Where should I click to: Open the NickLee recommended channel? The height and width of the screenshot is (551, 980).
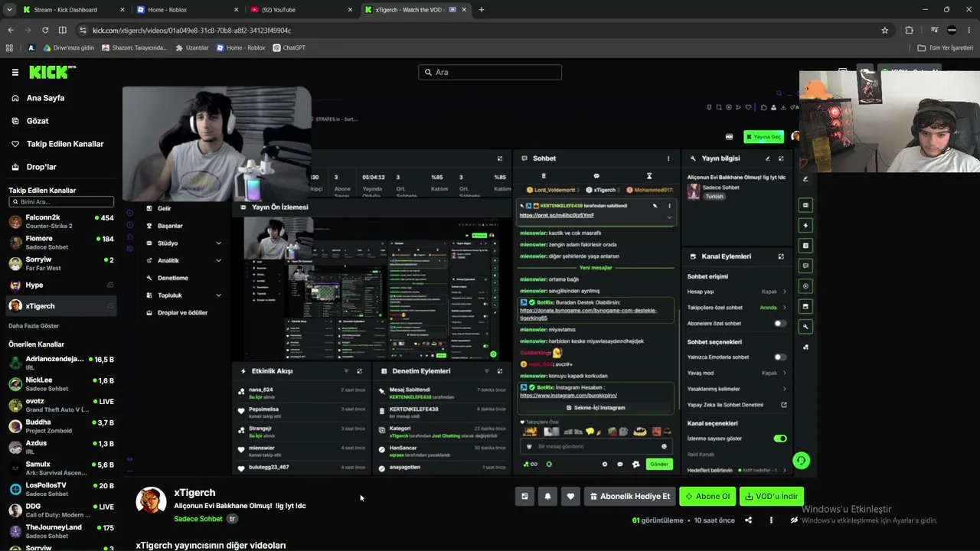[x=61, y=384]
